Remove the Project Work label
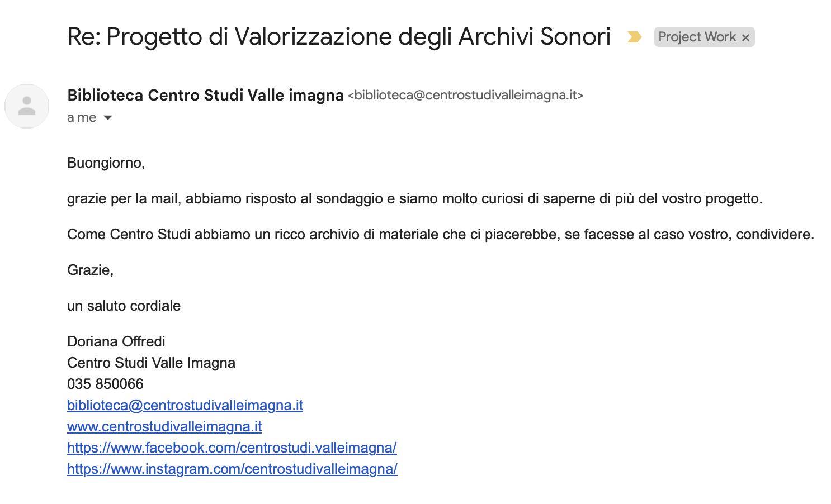This screenshot has height=504, width=831. coord(745,37)
